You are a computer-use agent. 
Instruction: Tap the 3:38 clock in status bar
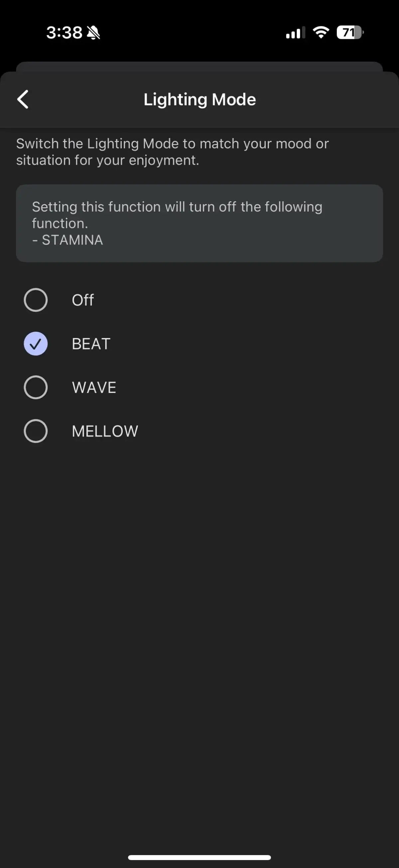pos(64,33)
